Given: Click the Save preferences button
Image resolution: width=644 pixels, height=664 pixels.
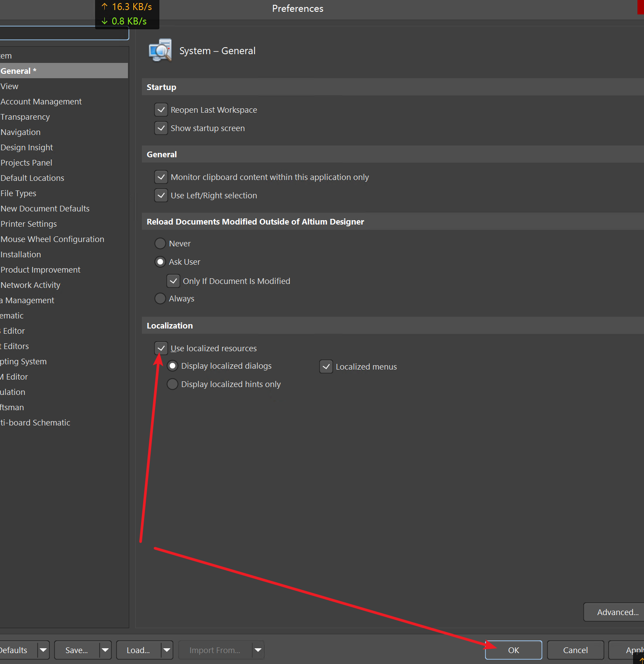Looking at the screenshot, I should pos(77,650).
